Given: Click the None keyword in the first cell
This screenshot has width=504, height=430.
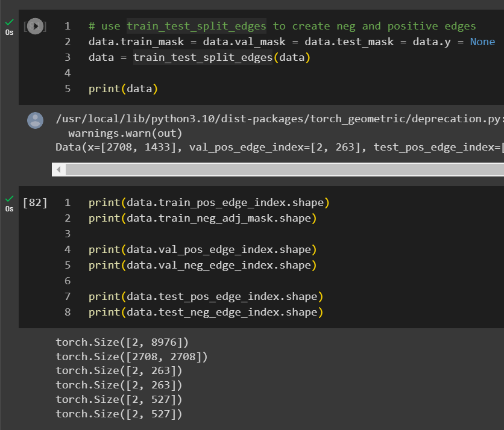Looking at the screenshot, I should pos(482,42).
